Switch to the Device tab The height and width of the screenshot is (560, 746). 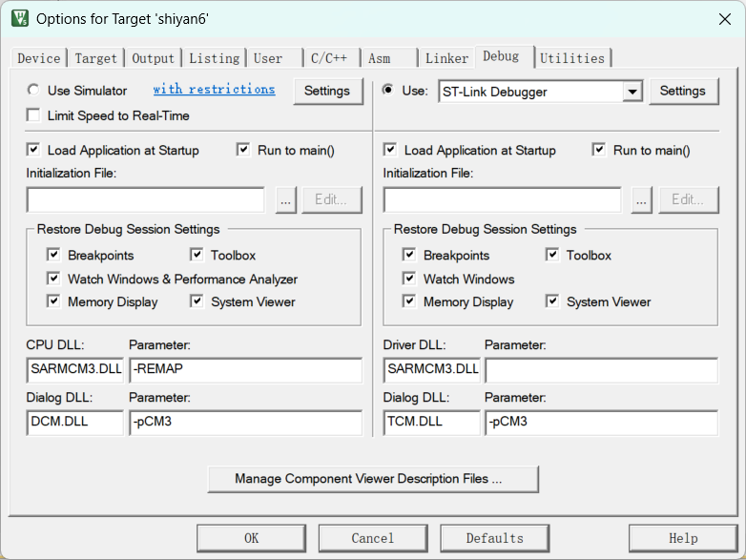click(x=38, y=58)
